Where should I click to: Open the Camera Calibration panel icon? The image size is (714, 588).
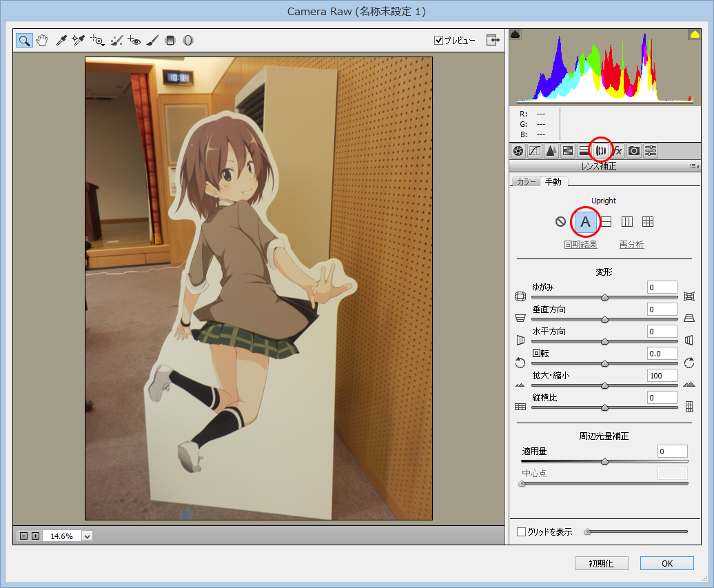point(634,150)
